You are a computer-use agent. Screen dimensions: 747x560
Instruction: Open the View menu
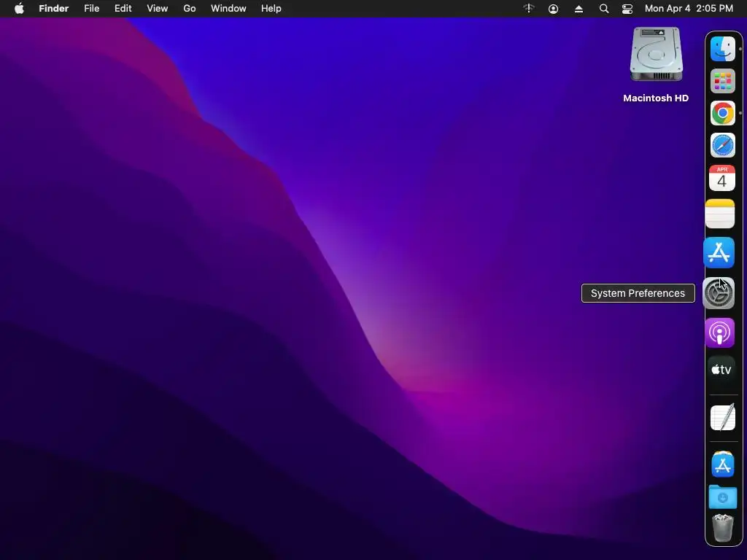tap(158, 9)
